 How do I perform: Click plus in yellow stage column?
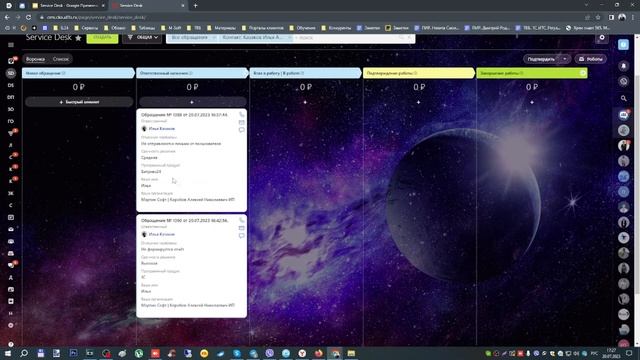[418, 102]
